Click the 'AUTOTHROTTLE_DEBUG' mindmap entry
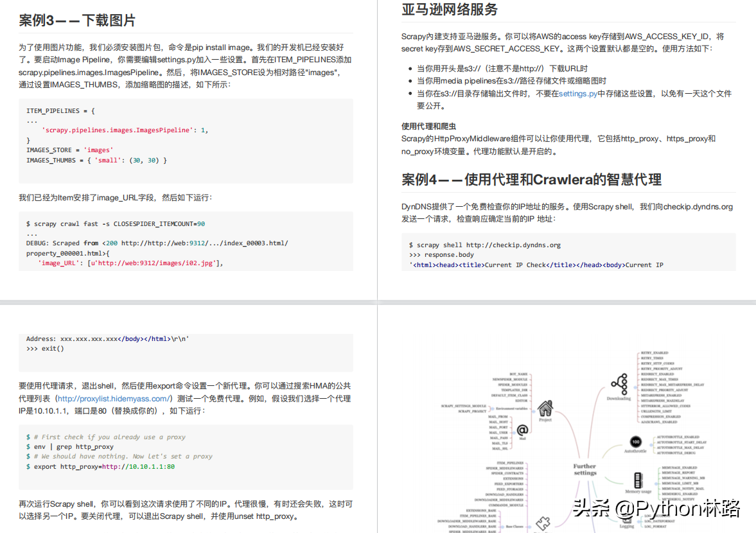Image resolution: width=756 pixels, height=533 pixels. click(x=676, y=453)
